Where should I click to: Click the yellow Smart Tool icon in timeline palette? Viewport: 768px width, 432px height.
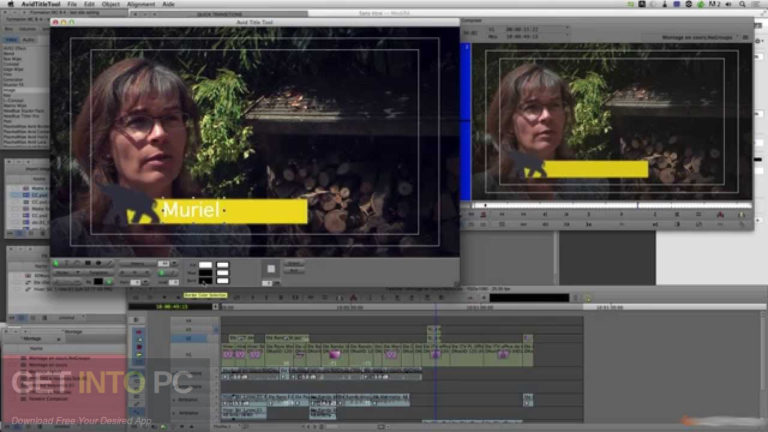click(x=139, y=354)
